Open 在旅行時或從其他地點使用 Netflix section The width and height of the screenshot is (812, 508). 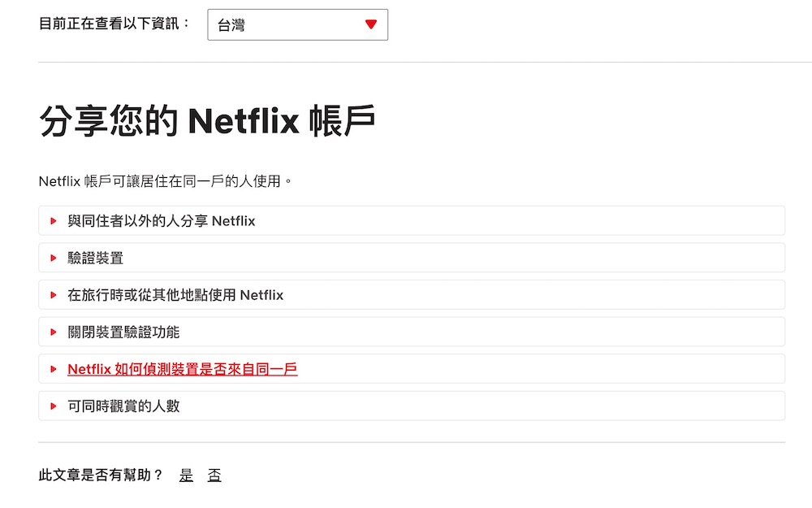point(175,295)
